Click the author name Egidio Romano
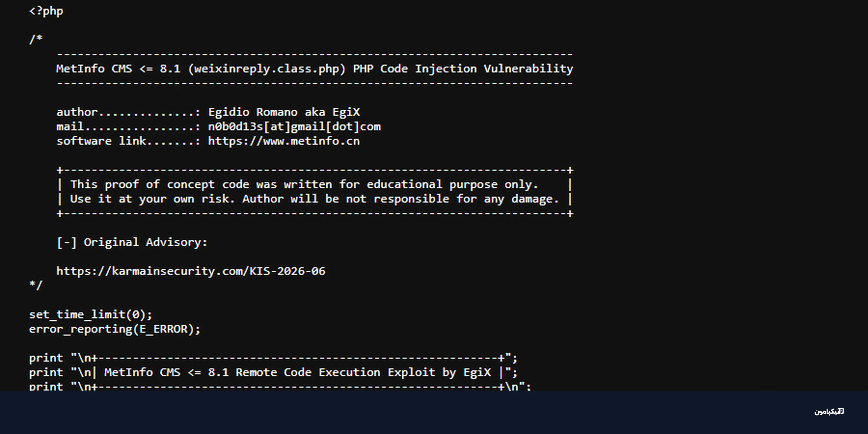This screenshot has height=434, width=868. 253,112
